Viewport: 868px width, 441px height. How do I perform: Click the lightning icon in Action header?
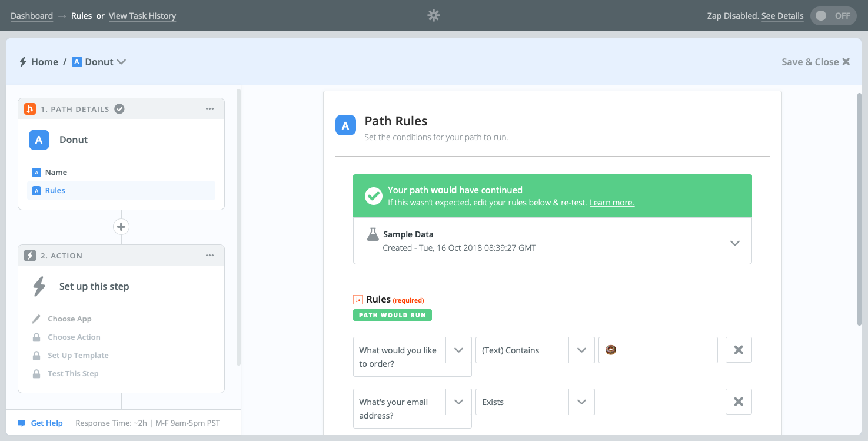[30, 256]
